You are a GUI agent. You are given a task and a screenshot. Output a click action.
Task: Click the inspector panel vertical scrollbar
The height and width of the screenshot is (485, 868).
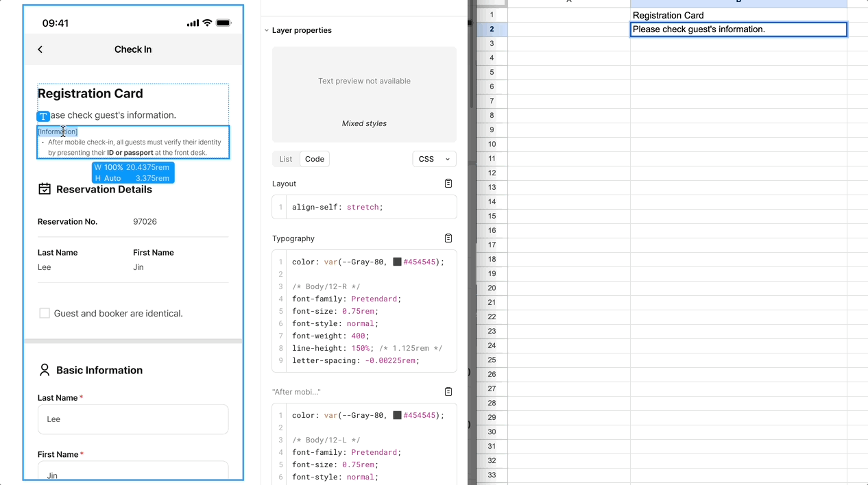[470, 55]
